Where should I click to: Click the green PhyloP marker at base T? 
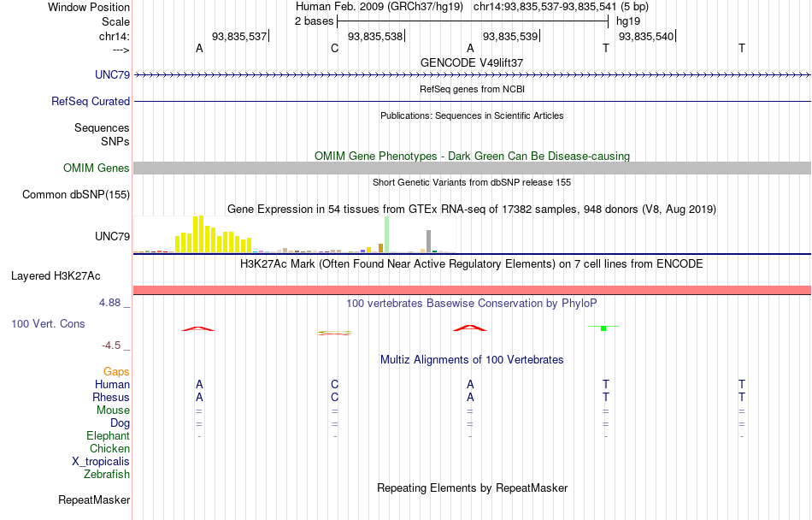coord(603,328)
